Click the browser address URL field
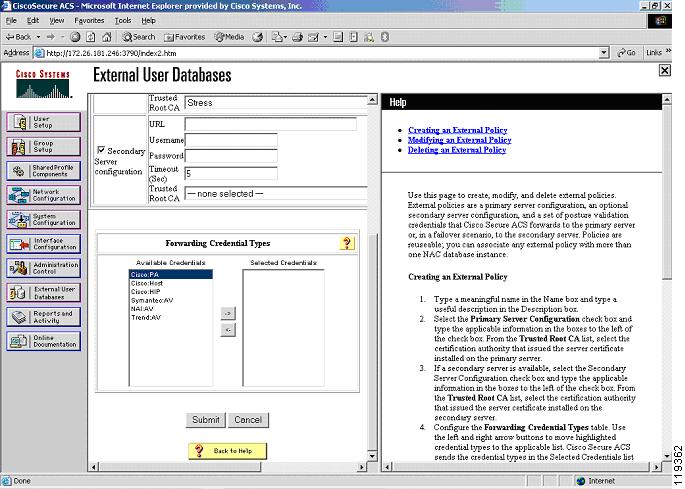The width and height of the screenshot is (685, 489). [322, 53]
